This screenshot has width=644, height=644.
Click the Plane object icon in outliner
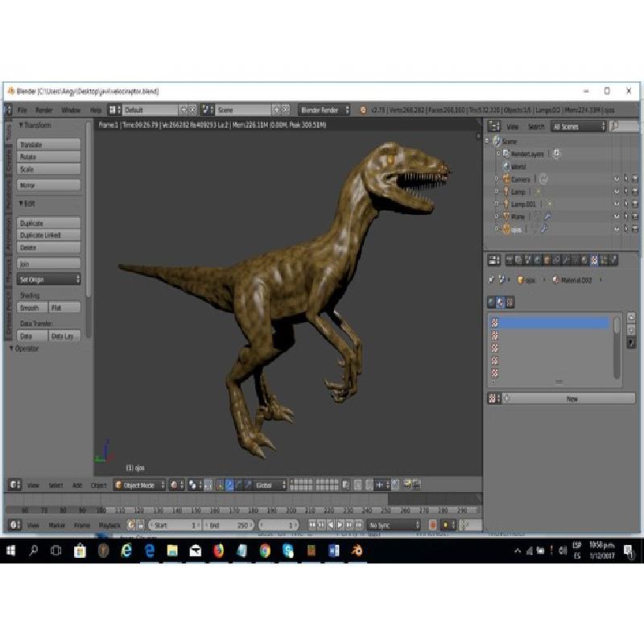click(x=506, y=217)
